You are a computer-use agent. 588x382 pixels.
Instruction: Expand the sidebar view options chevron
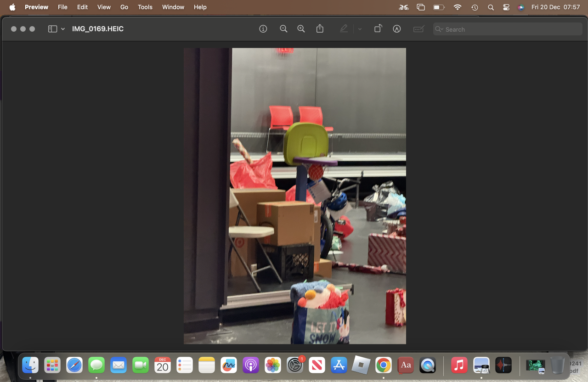(63, 29)
